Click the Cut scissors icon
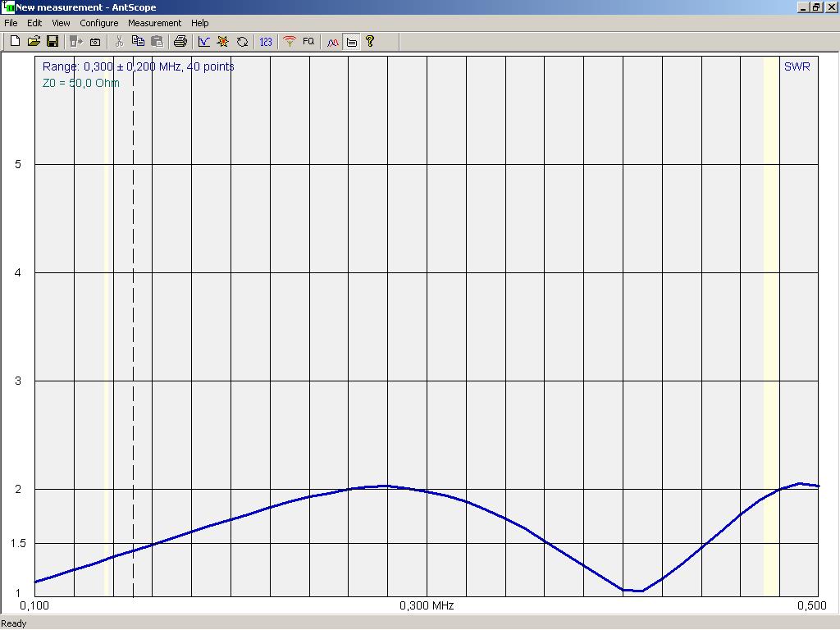This screenshot has width=840, height=630. pos(119,41)
